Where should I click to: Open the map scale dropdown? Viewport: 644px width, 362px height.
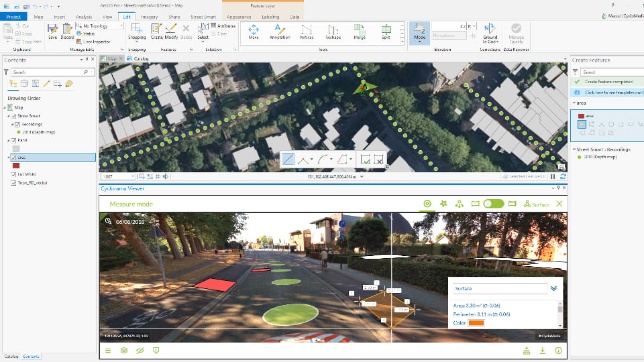pos(133,176)
